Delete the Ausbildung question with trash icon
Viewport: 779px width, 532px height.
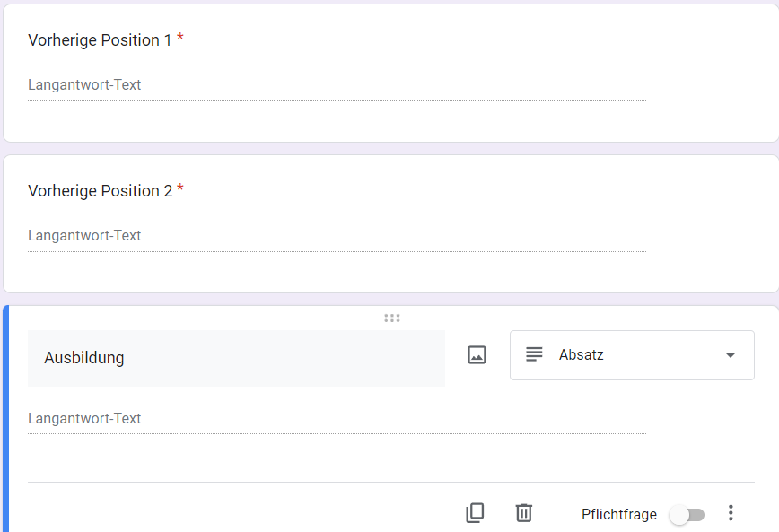pyautogui.click(x=524, y=513)
